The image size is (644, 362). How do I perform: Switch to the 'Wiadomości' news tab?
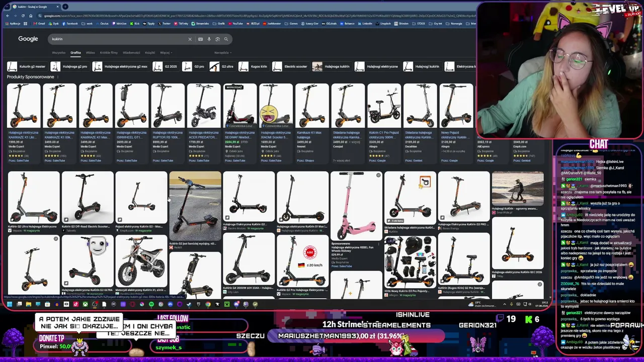131,52
